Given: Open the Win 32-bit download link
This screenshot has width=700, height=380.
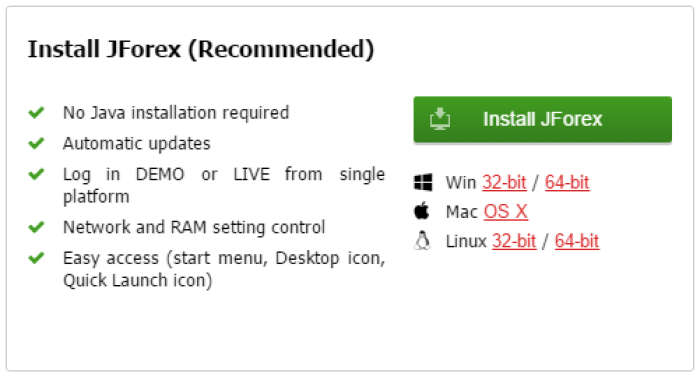Looking at the screenshot, I should (x=504, y=182).
